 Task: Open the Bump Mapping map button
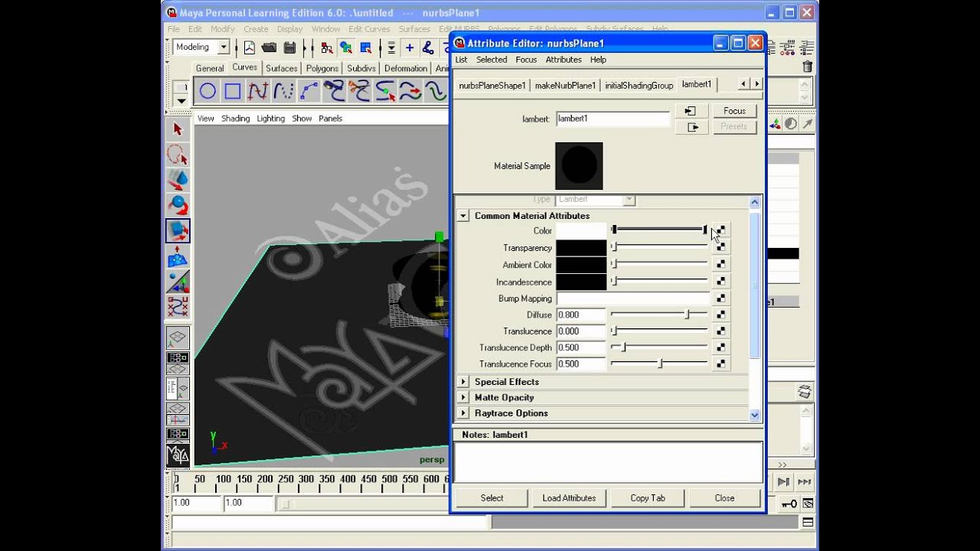click(720, 298)
